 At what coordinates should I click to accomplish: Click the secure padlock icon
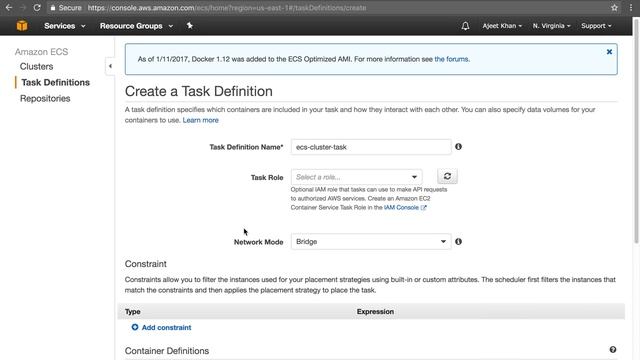point(53,7)
